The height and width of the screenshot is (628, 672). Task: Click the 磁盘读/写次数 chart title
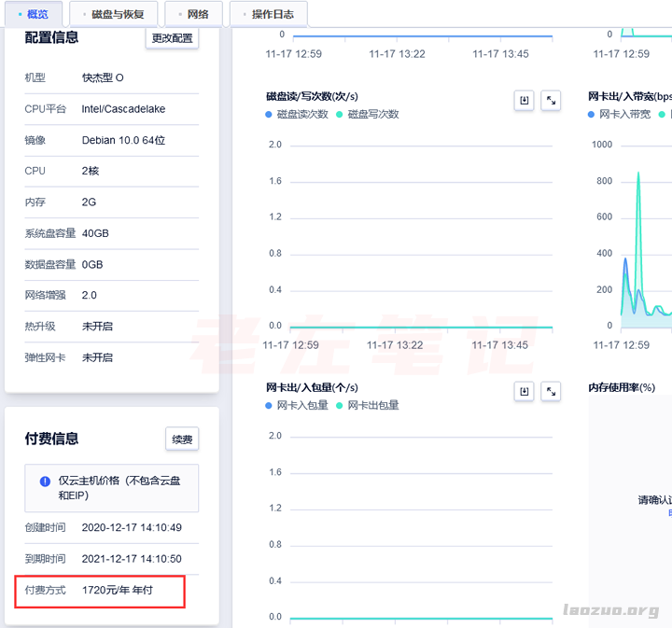click(x=312, y=96)
